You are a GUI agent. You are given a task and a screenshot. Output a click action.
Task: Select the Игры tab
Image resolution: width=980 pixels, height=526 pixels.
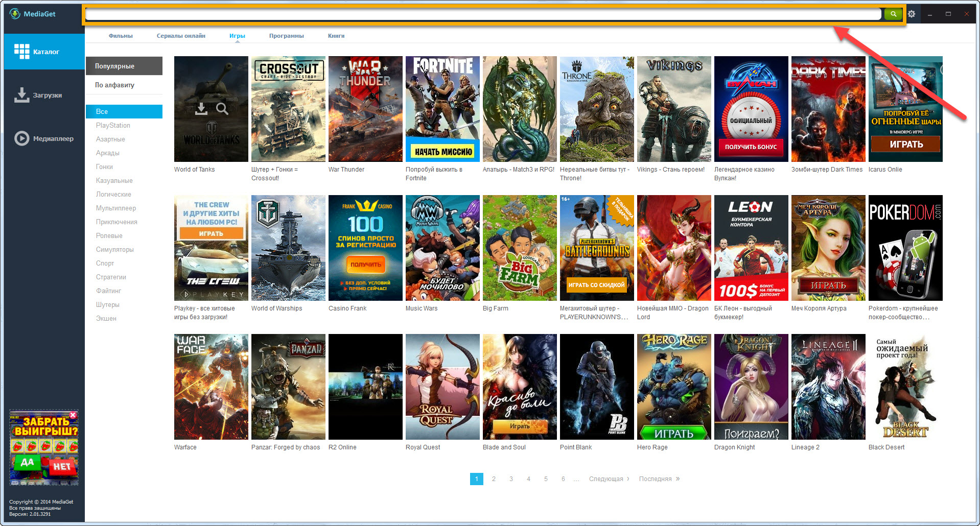click(237, 36)
